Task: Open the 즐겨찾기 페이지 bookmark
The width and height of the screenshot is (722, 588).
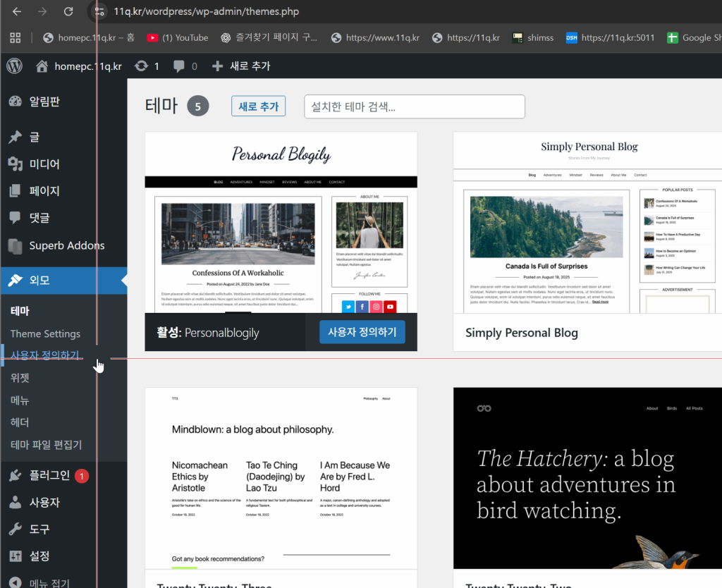Action: (269, 38)
